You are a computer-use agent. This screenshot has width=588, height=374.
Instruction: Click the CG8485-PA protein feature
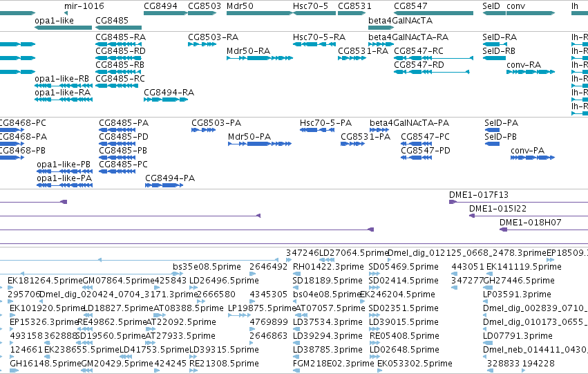pos(117,130)
